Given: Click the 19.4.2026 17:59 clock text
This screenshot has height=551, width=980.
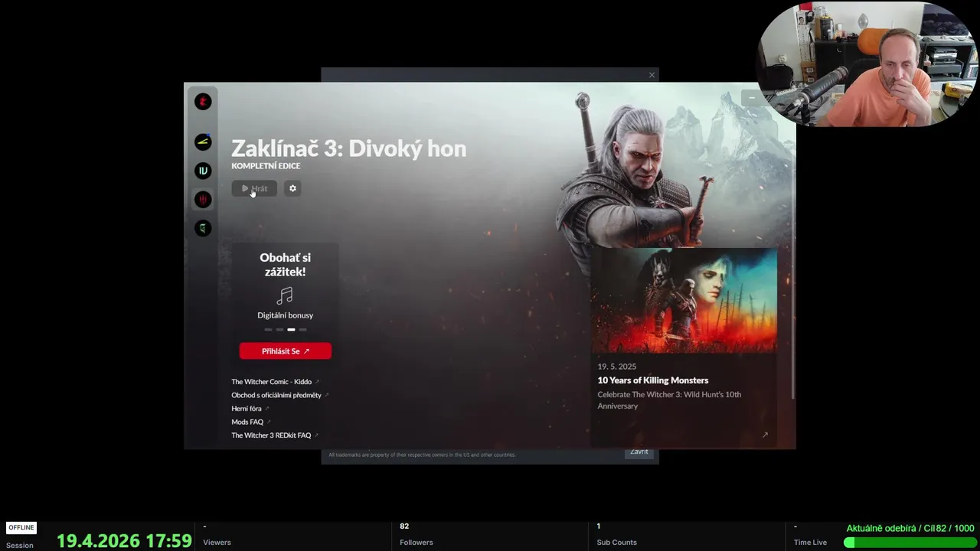Looking at the screenshot, I should tap(124, 541).
